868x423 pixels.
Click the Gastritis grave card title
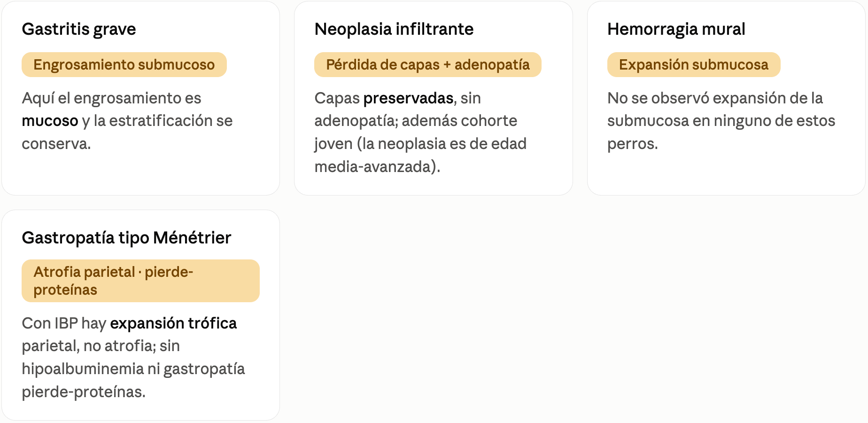point(79,29)
